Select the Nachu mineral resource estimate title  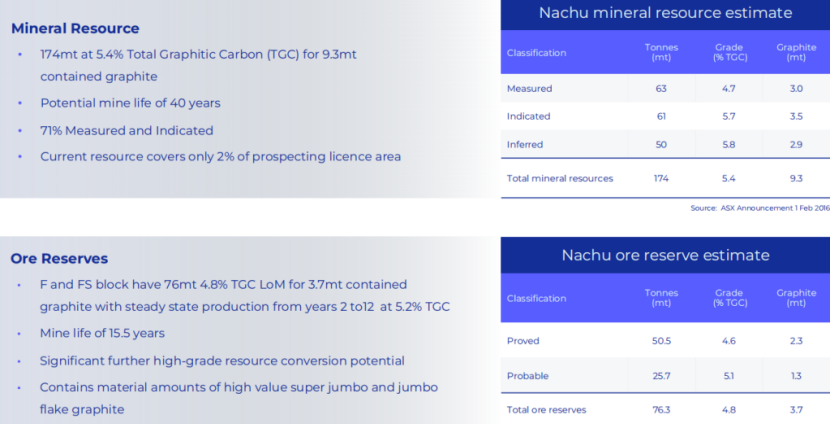pyautogui.click(x=665, y=13)
